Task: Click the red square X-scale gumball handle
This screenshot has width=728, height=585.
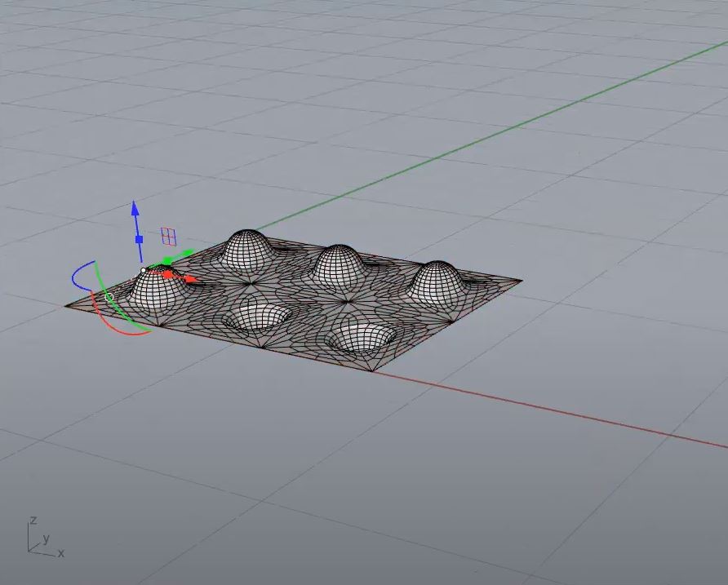Action: (x=168, y=274)
